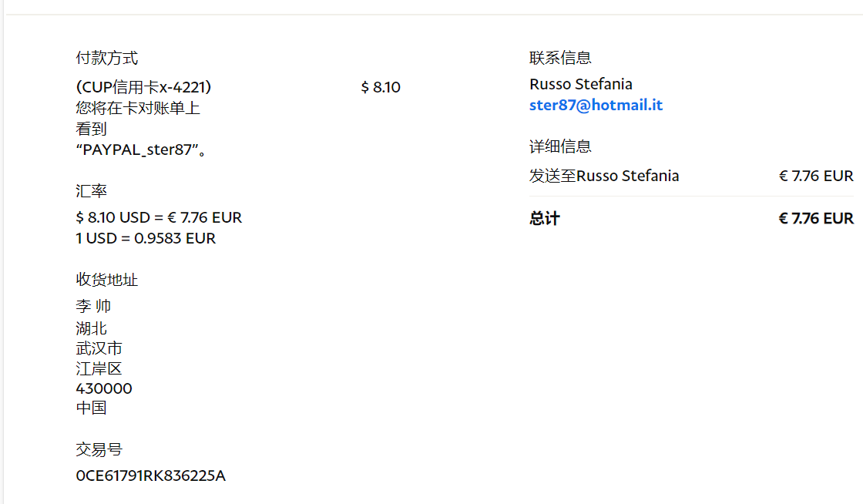This screenshot has width=863, height=504.
Task: Click the 武汉市 address line
Action: (99, 348)
